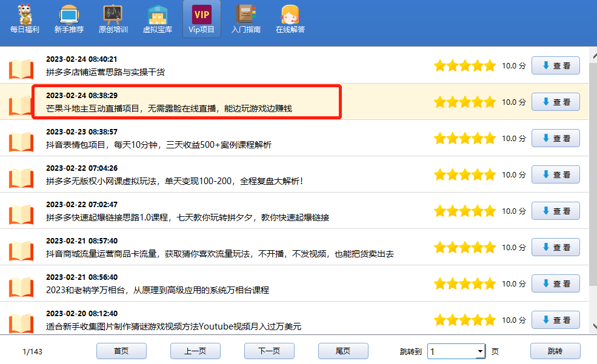Viewport: 597px width, 364px height.
Task: Click book icon of 拼多多店铺运营思路 row
Action: [x=21, y=69]
